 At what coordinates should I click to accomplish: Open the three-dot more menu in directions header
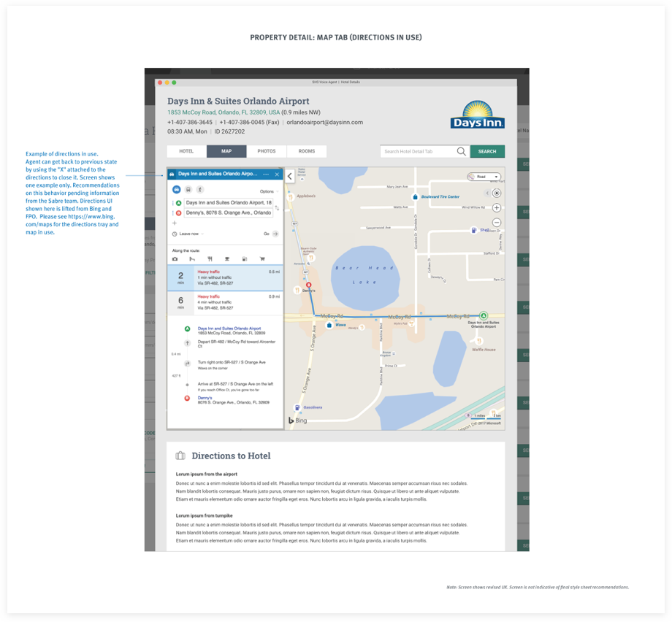click(x=266, y=174)
